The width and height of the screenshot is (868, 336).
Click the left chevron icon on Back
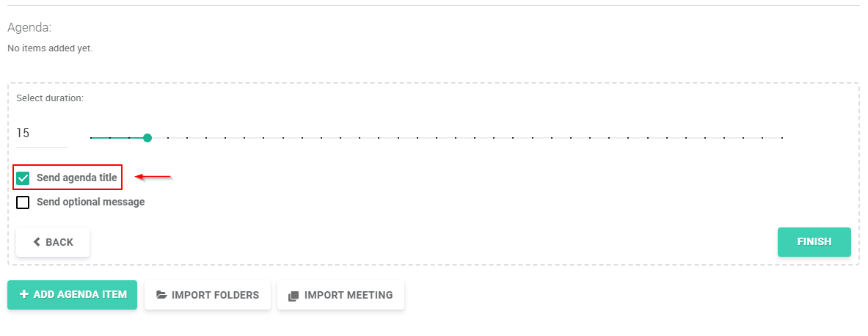[37, 242]
